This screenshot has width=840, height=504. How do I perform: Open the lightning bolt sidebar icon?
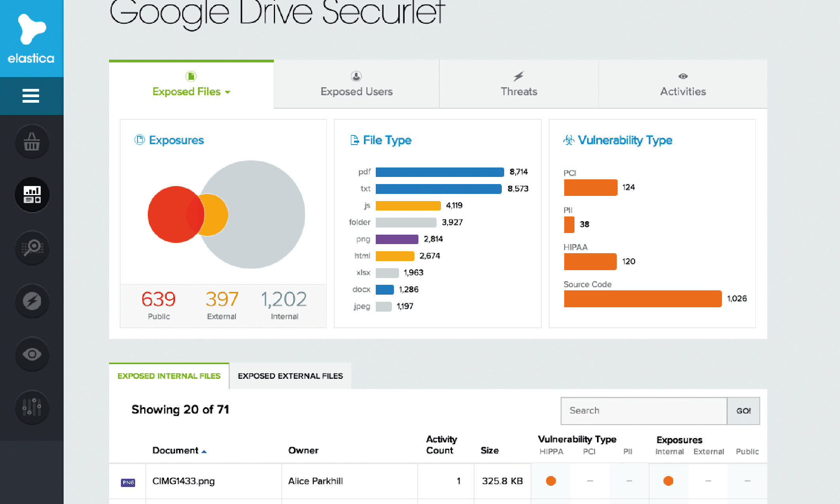pyautogui.click(x=32, y=301)
